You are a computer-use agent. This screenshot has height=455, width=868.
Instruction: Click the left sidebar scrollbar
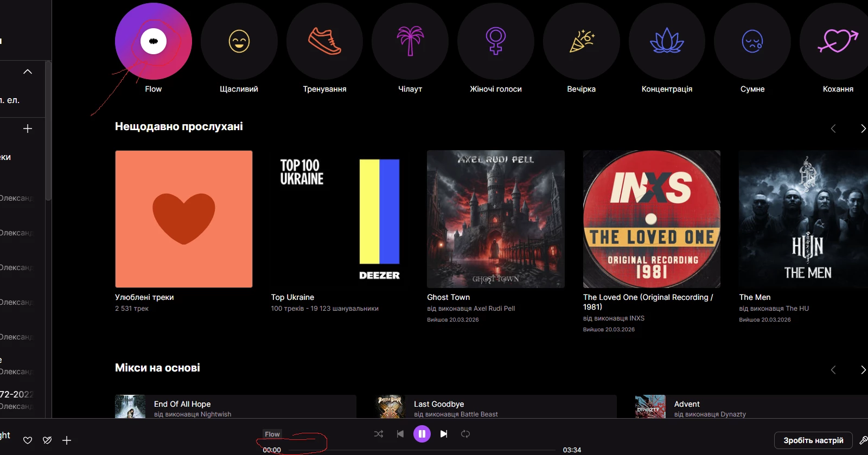48,130
